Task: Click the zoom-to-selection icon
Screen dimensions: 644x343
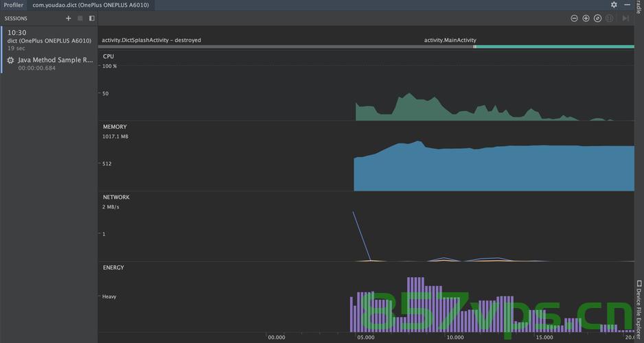Action: click(610, 18)
